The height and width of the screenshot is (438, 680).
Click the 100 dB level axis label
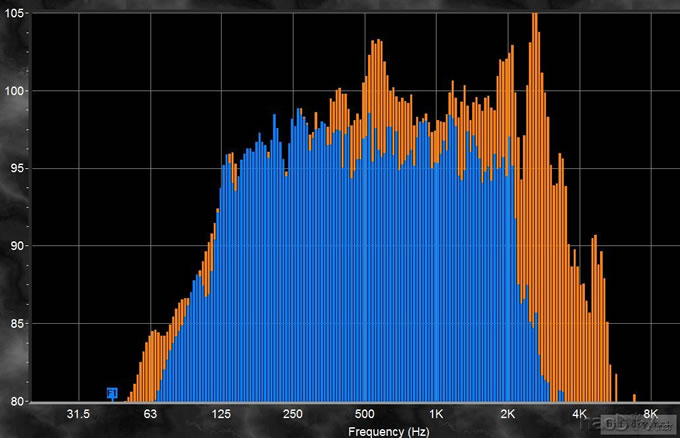pos(15,91)
